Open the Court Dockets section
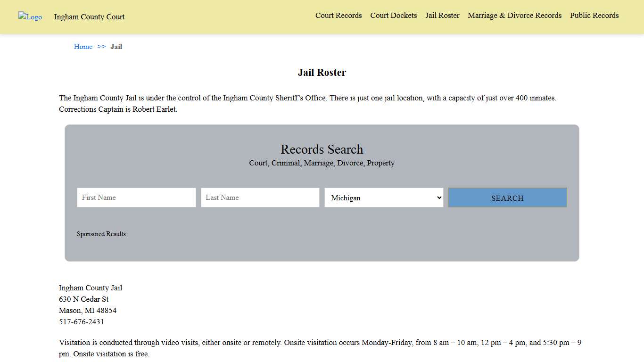The height and width of the screenshot is (362, 644). coord(393,16)
